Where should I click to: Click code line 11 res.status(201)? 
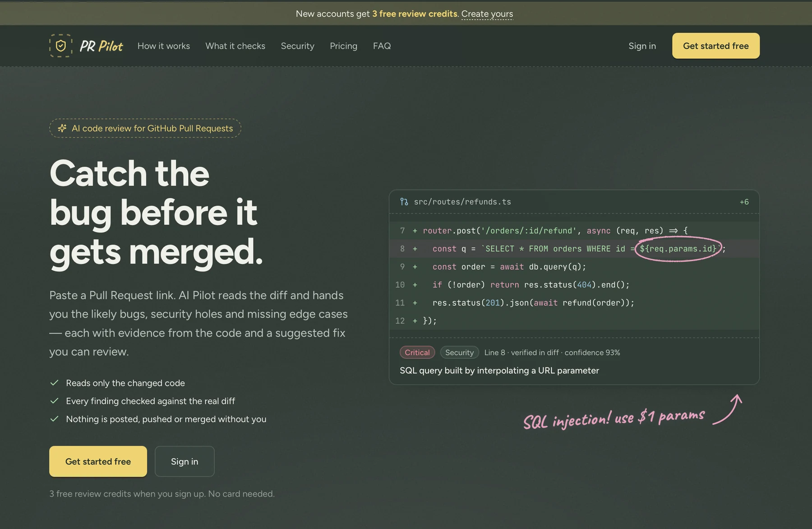[574, 303]
